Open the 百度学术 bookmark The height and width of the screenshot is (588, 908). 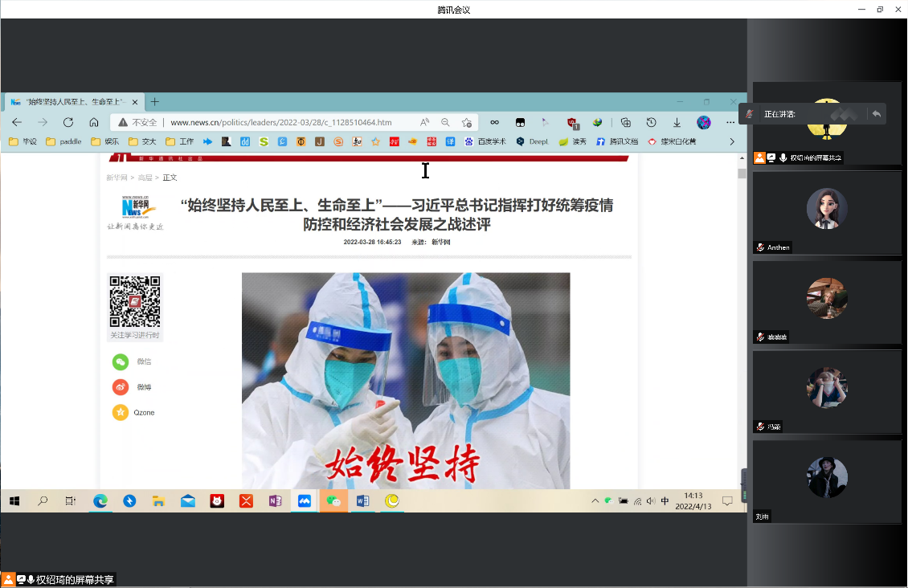click(485, 141)
